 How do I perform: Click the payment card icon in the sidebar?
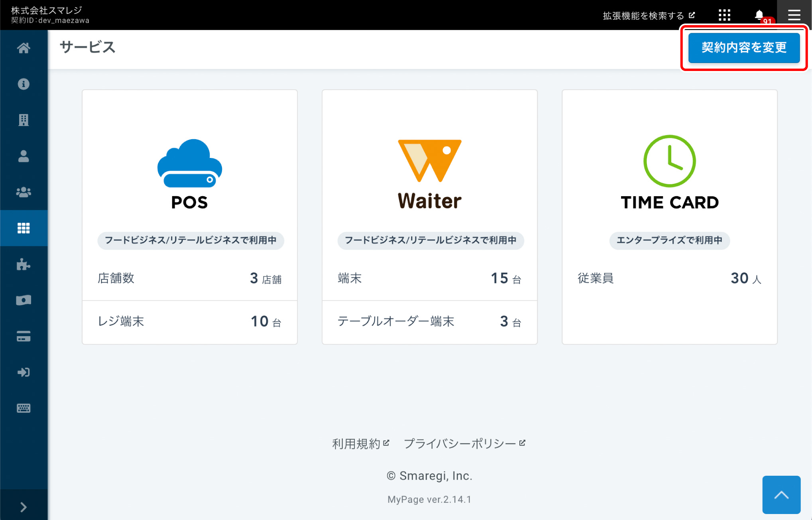[24, 336]
